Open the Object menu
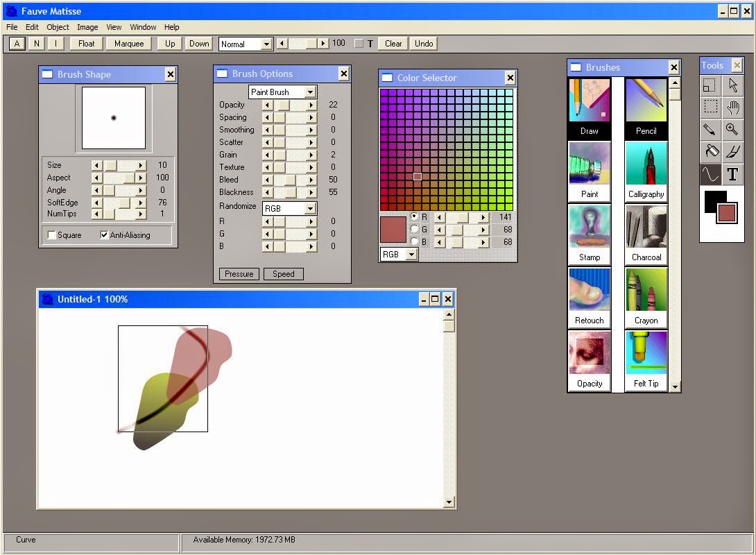This screenshot has height=555, width=756. point(58,27)
